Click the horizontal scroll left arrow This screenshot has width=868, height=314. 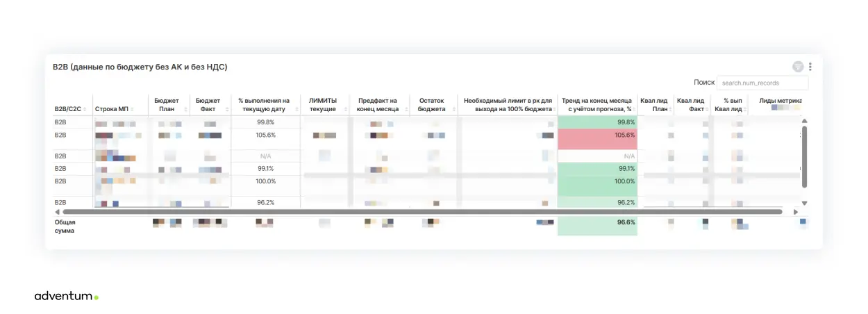(57, 211)
